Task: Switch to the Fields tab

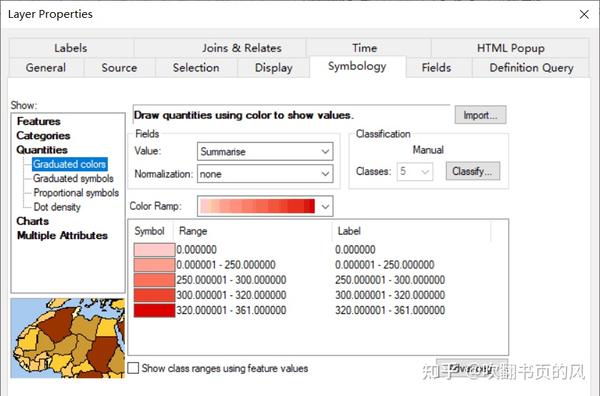Action: click(436, 68)
